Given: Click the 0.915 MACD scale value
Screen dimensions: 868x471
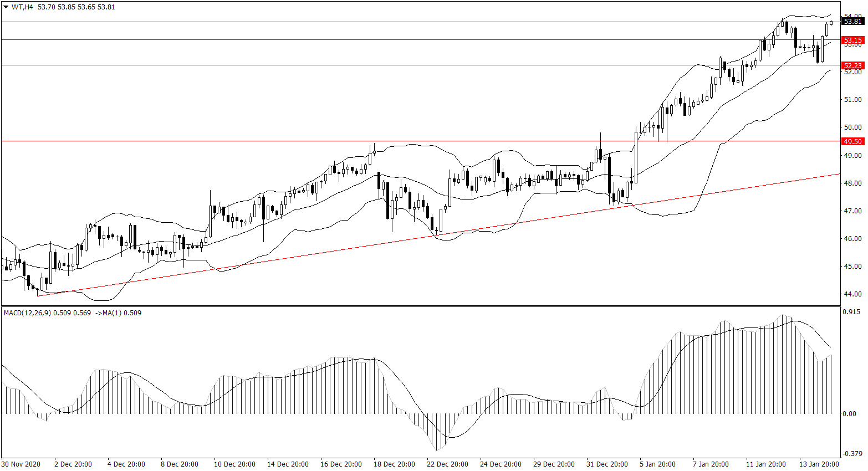Looking at the screenshot, I should pos(851,312).
